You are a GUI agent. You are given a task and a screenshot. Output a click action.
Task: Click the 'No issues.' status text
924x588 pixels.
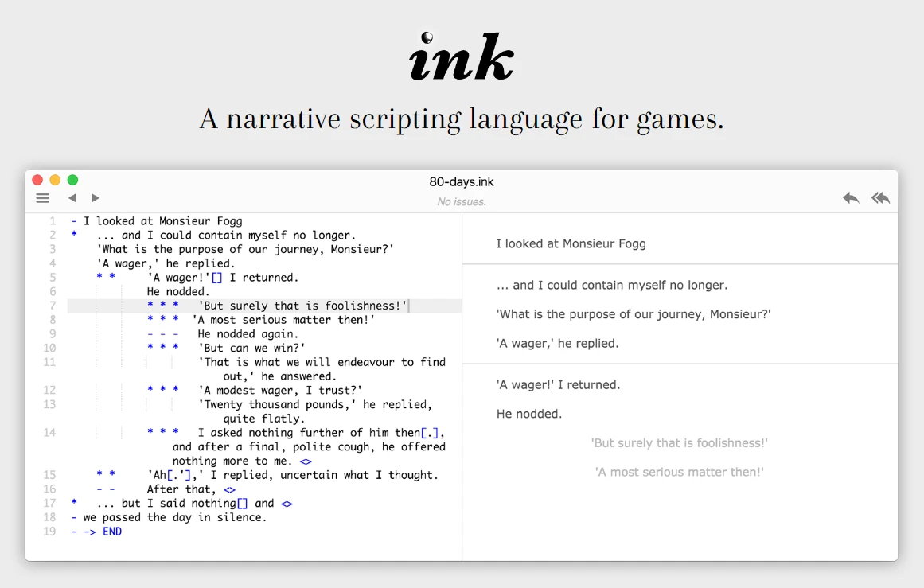coord(462,201)
